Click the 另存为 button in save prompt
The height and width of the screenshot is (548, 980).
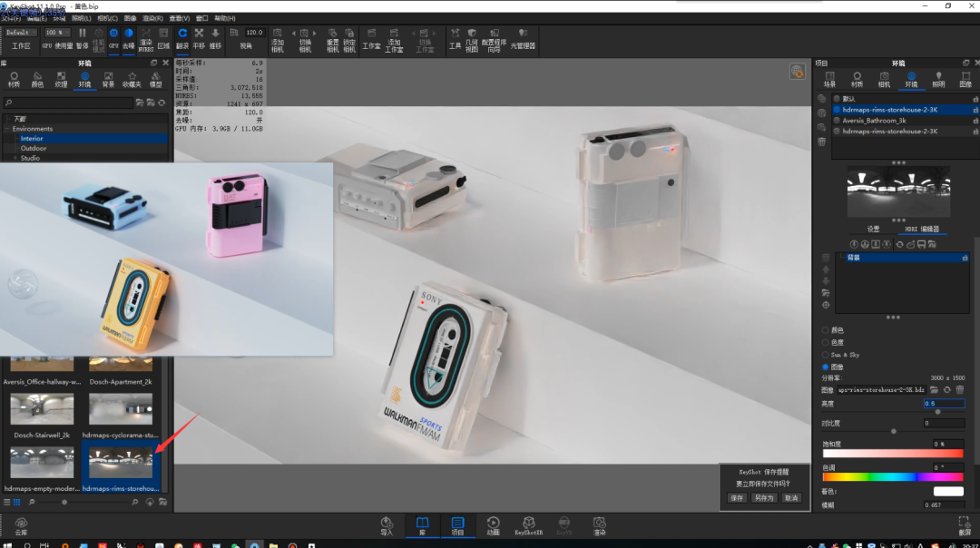point(763,497)
